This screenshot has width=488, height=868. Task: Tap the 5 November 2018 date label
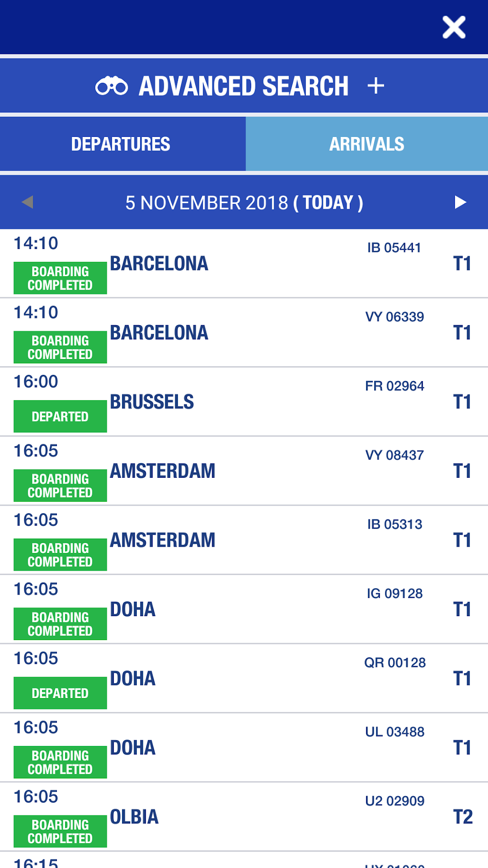pyautogui.click(x=244, y=203)
